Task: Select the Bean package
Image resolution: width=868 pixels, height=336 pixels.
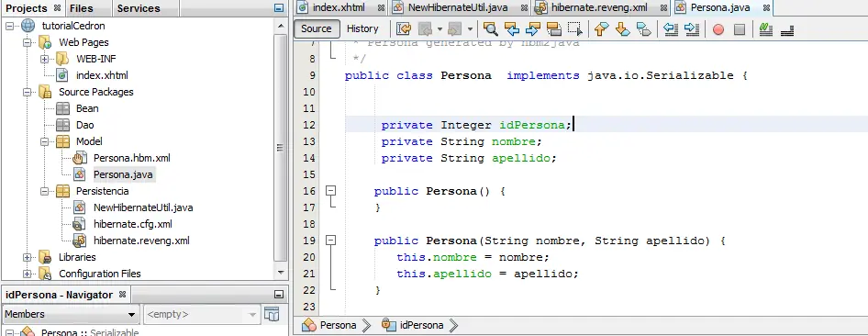Action: pos(87,108)
